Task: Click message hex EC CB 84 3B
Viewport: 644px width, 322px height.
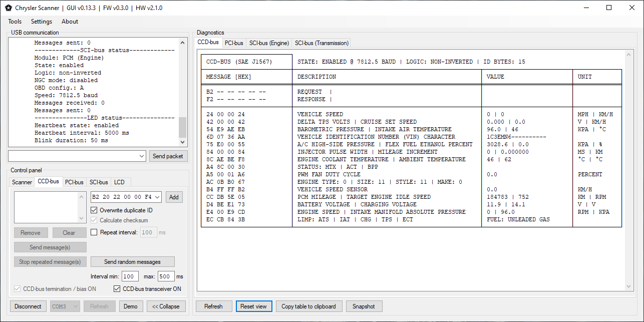Action: point(225,219)
